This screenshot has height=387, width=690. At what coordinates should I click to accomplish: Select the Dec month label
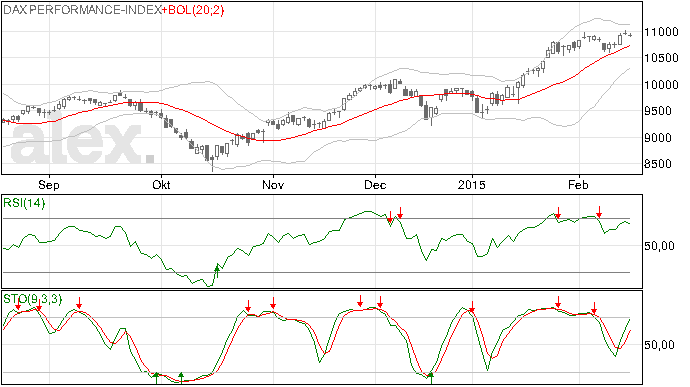pos(375,184)
